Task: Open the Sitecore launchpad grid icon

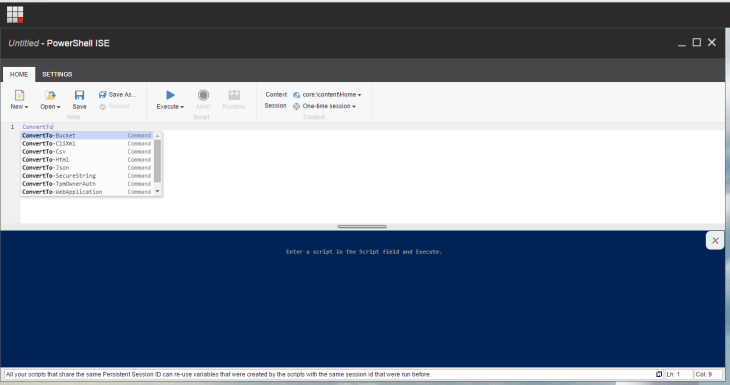Action: click(15, 14)
